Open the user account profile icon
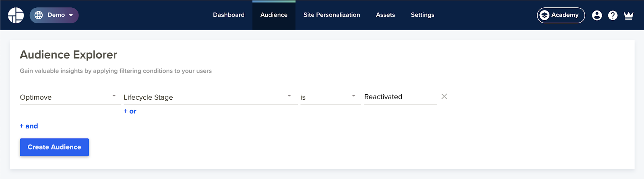 [597, 15]
